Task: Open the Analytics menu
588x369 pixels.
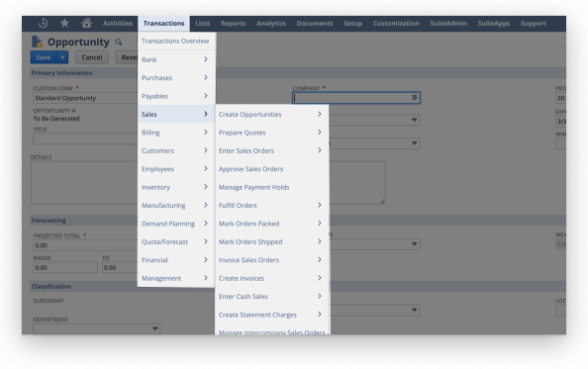Action: point(271,23)
